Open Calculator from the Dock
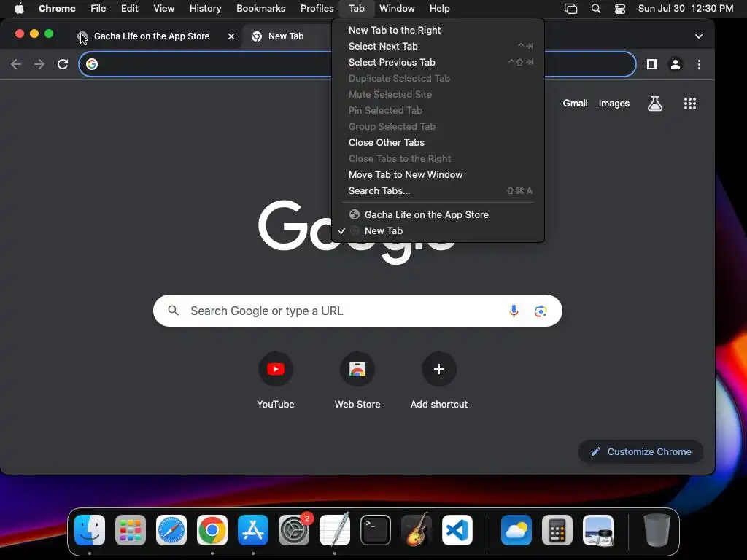The width and height of the screenshot is (747, 560). 557,530
